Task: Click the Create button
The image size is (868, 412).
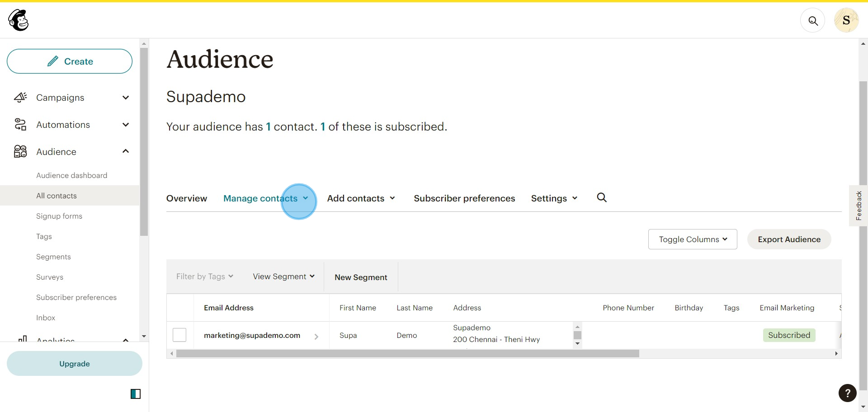Action: click(70, 61)
